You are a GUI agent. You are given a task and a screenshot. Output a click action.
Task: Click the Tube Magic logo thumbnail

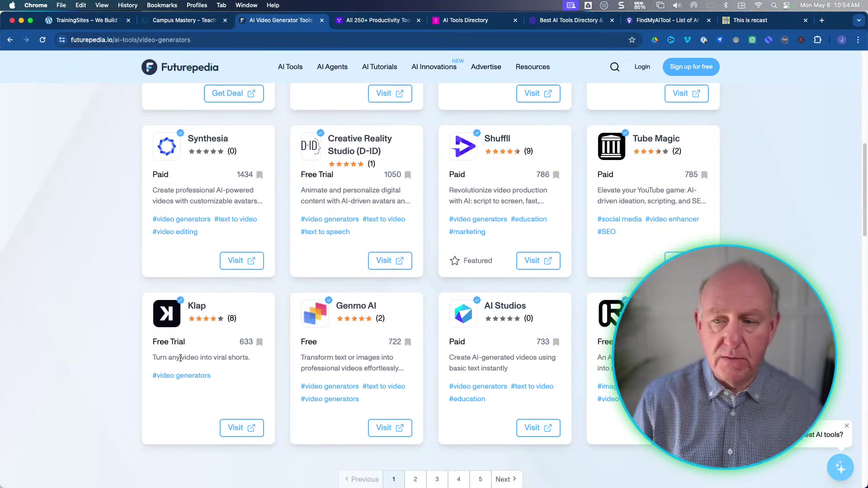pos(611,146)
